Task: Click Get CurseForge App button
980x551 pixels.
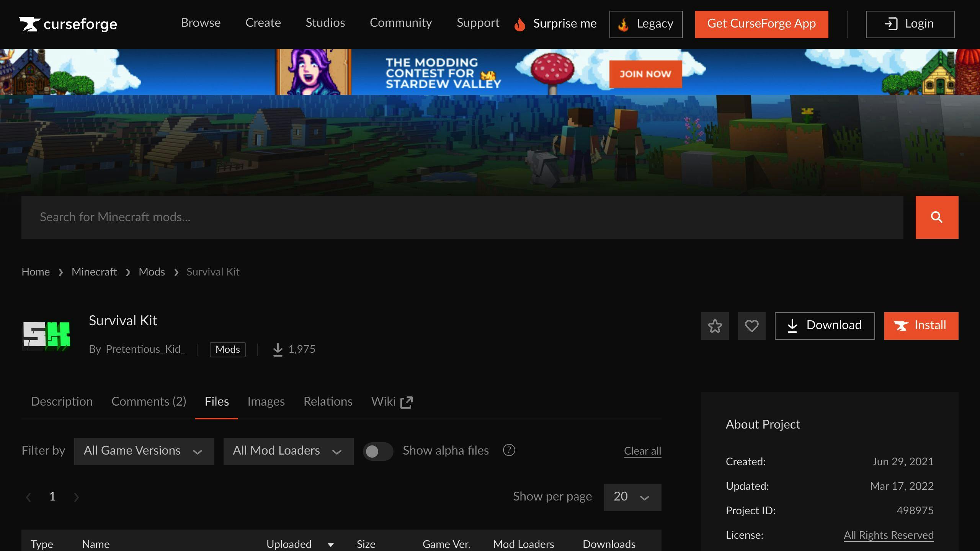Action: coord(761,24)
